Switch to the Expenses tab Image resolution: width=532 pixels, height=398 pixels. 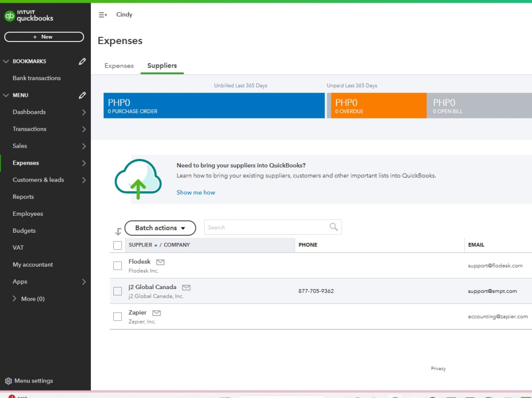119,66
